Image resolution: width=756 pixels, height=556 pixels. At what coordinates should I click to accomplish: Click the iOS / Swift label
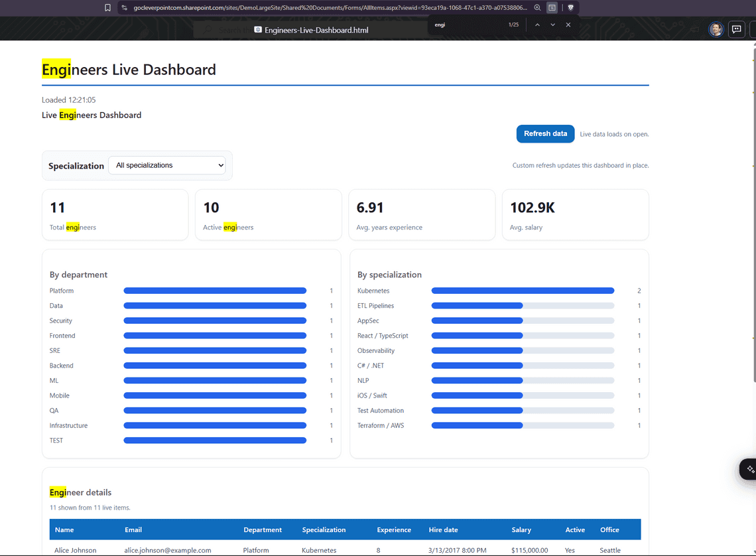tap(372, 395)
